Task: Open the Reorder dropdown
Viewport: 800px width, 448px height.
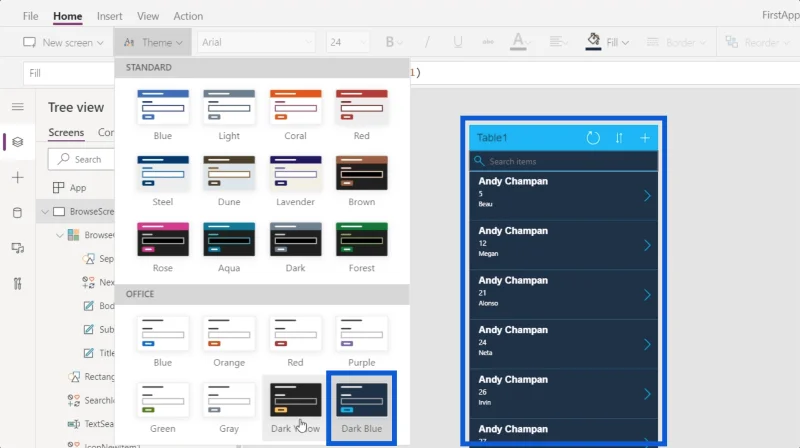Action: pyautogui.click(x=757, y=42)
